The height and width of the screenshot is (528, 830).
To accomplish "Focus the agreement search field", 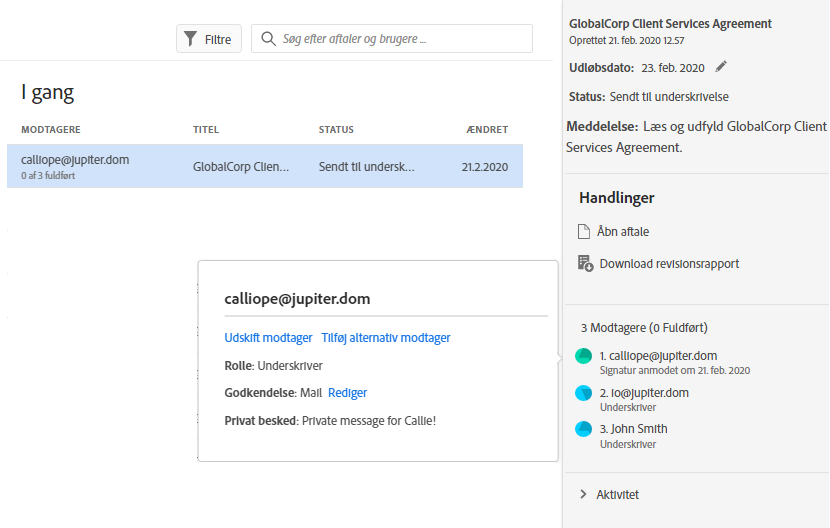I will click(400, 39).
